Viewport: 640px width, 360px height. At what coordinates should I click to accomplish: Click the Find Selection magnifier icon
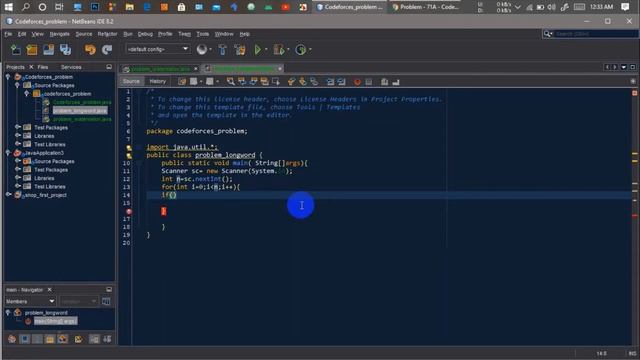pyautogui.click(x=231, y=82)
